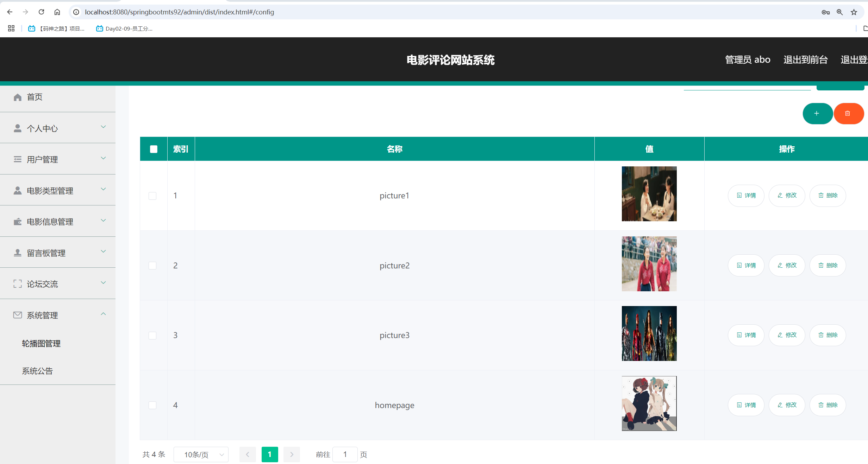Expand the 论坛交流 menu
Screen dimensions: 868x464
pos(58,284)
